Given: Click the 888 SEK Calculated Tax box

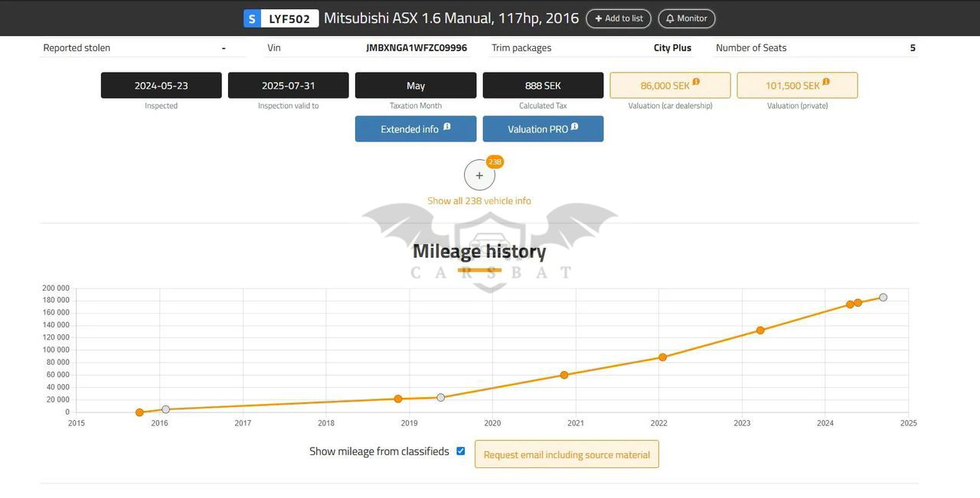Looking at the screenshot, I should tap(543, 86).
